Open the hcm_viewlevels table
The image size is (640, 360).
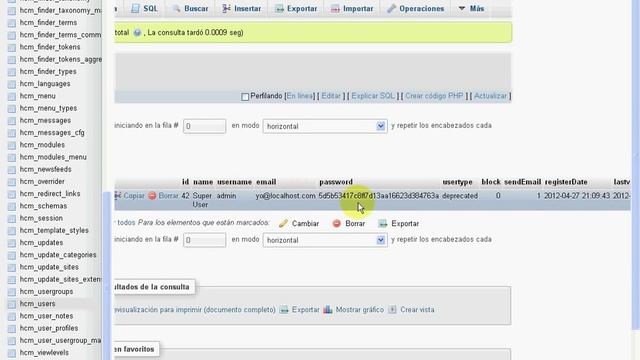[44, 353]
